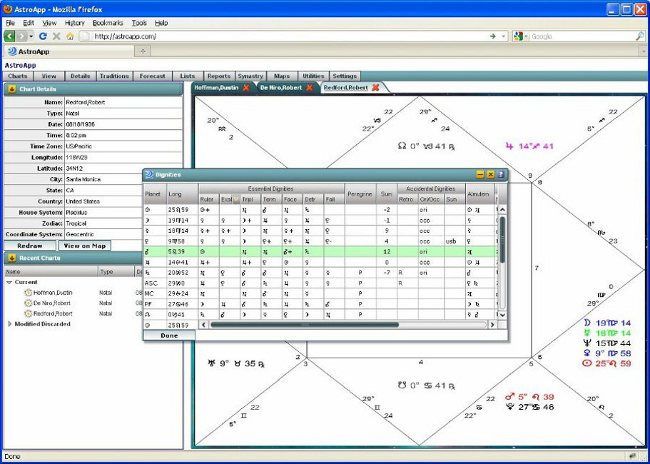Minimize the Dignities dialog window
The height and width of the screenshot is (464, 650).
tap(480, 174)
